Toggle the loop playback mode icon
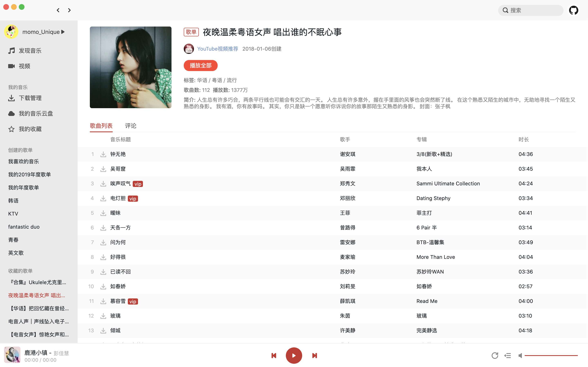The image size is (588, 367). pos(495,356)
